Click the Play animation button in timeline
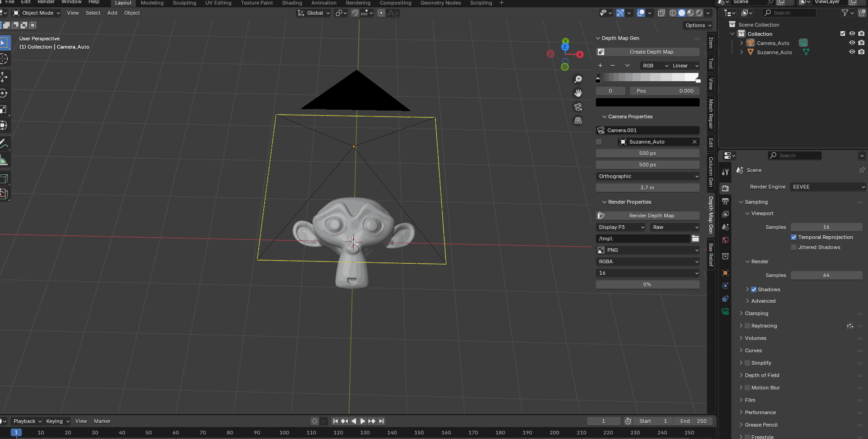 [x=362, y=421]
